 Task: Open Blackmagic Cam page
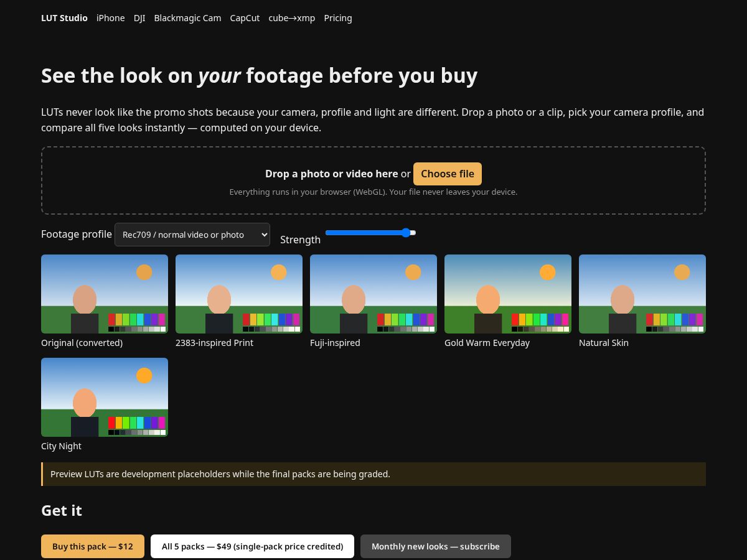(x=187, y=18)
